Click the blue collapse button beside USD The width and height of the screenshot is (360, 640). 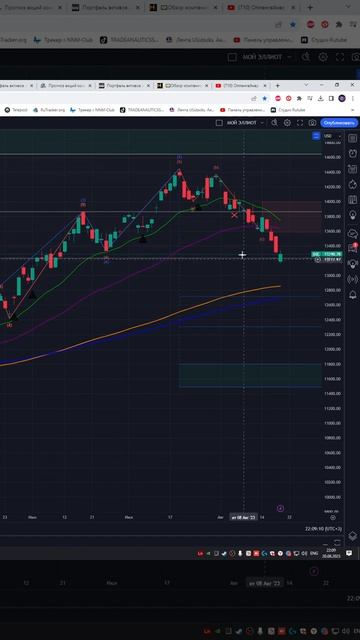316,136
